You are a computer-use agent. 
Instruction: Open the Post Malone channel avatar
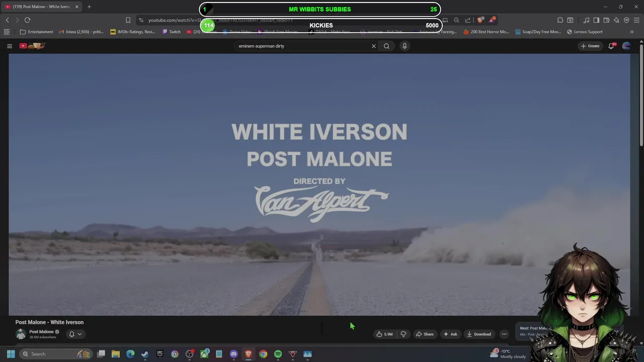[x=21, y=334]
